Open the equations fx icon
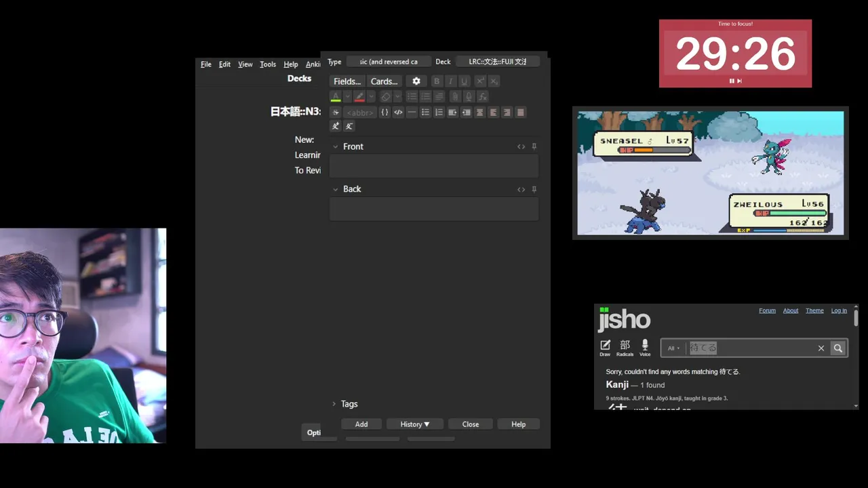Viewport: 868px width, 488px height. (482, 97)
